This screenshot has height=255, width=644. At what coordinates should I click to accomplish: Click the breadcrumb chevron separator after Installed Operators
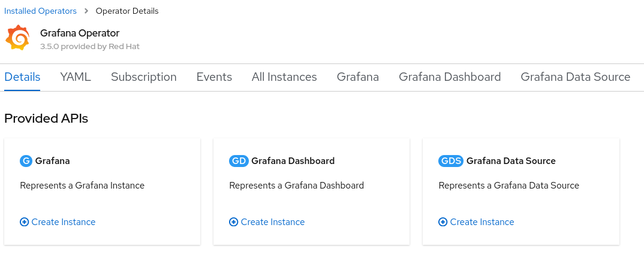pos(86,11)
